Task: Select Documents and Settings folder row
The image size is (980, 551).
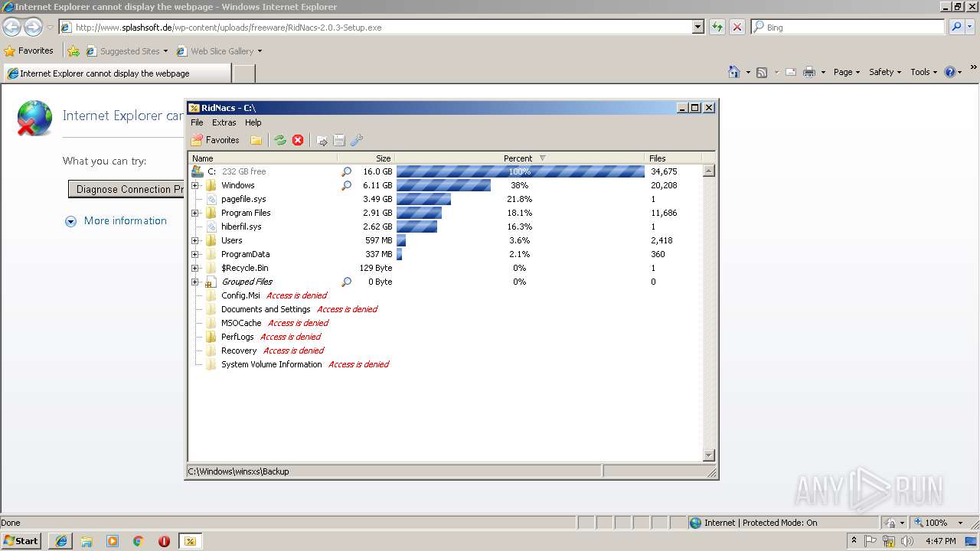Action: coord(445,309)
